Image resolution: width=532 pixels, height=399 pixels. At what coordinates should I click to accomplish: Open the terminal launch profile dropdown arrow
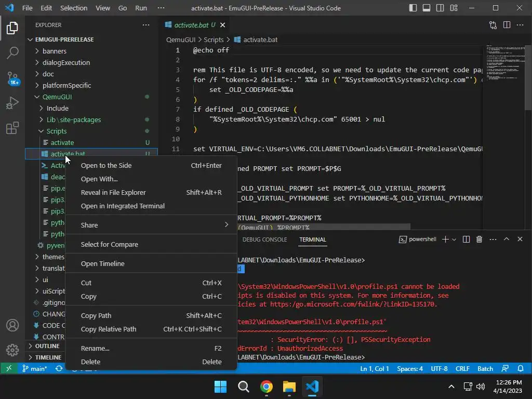pos(454,240)
